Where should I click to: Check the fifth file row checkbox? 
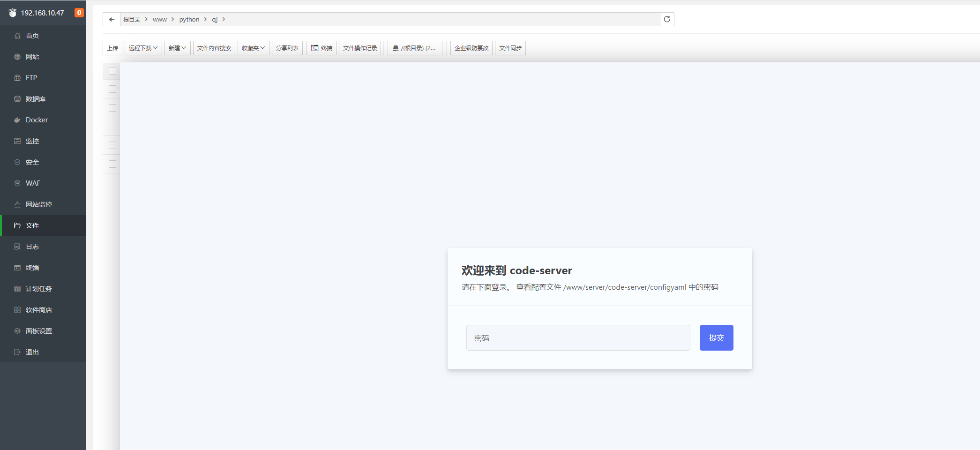point(112,145)
